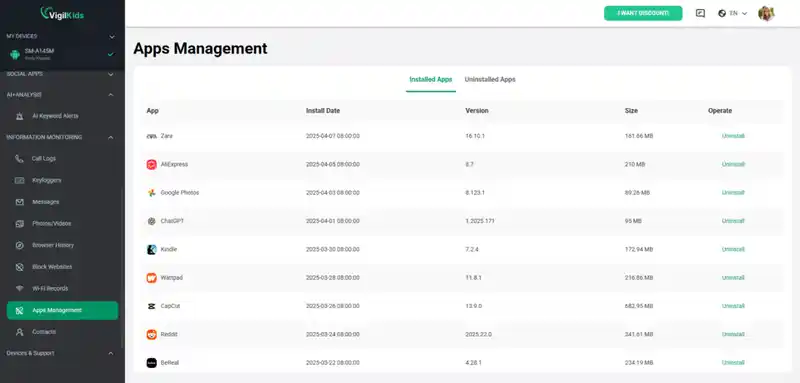Collapse the AI+Analysis section chevron
Viewport: 800px width, 383px height.
tap(111, 95)
